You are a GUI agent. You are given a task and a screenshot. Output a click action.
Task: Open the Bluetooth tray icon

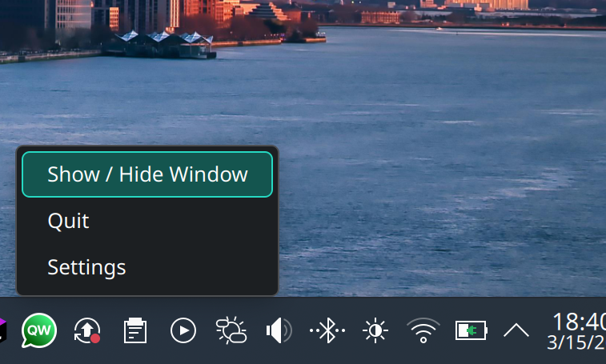click(327, 330)
